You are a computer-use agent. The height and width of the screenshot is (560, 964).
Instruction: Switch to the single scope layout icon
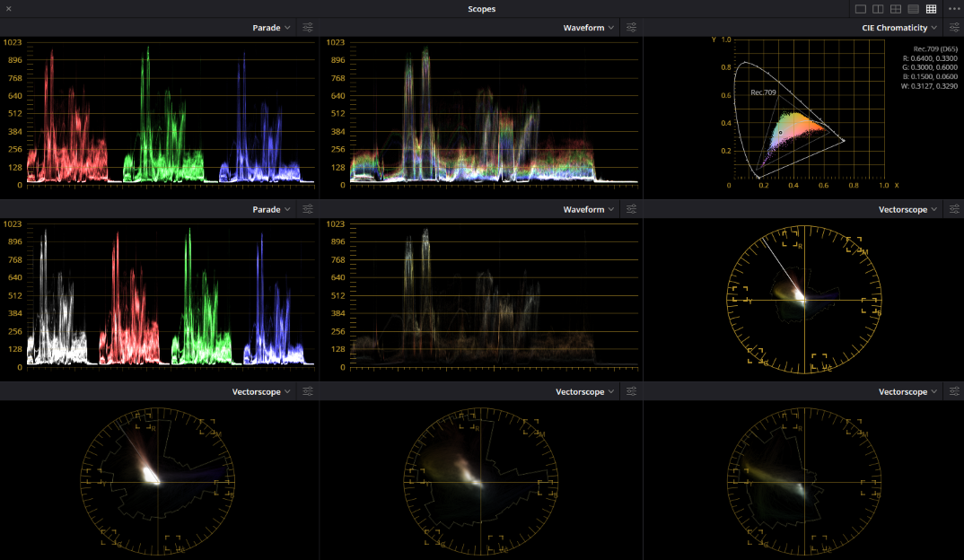coord(861,9)
